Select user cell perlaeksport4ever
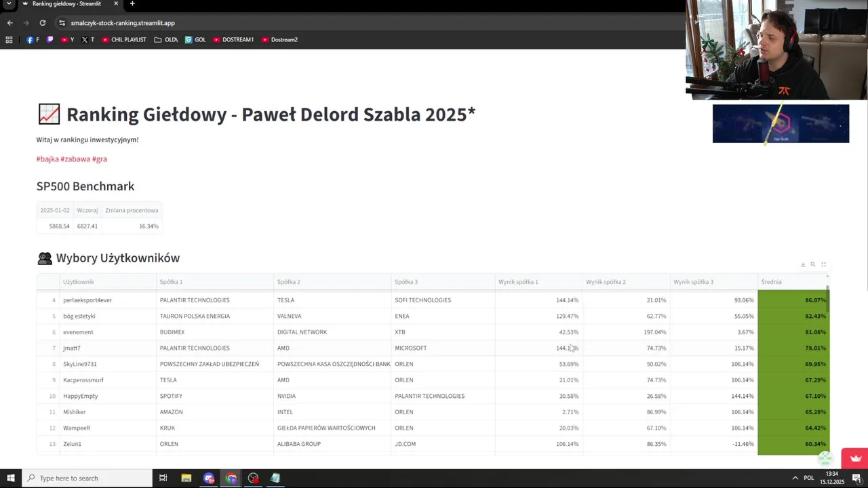868x488 pixels. (x=107, y=300)
